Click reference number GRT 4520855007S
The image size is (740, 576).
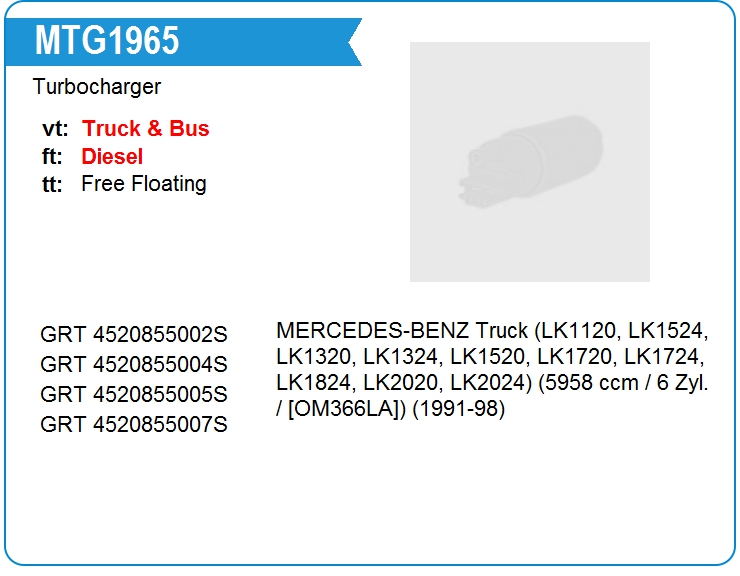pos(134,424)
